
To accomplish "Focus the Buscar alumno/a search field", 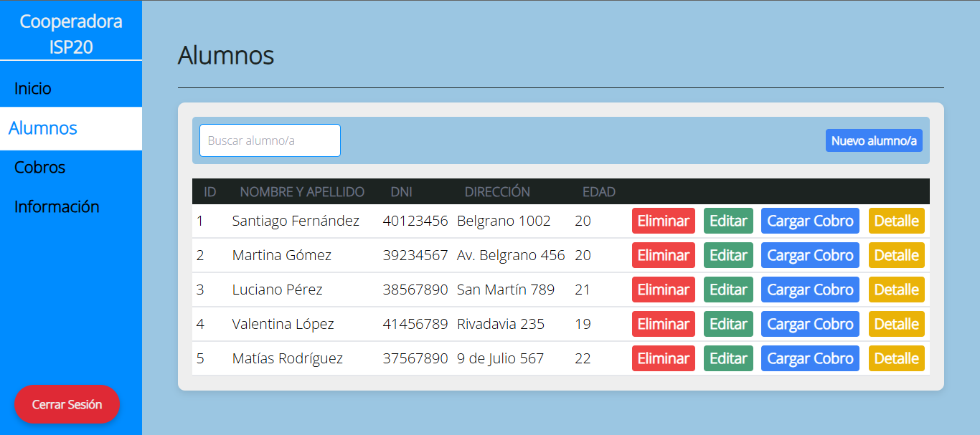I will [270, 140].
